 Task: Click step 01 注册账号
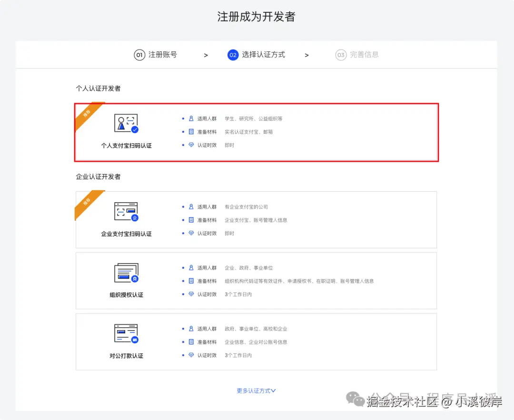pos(156,55)
